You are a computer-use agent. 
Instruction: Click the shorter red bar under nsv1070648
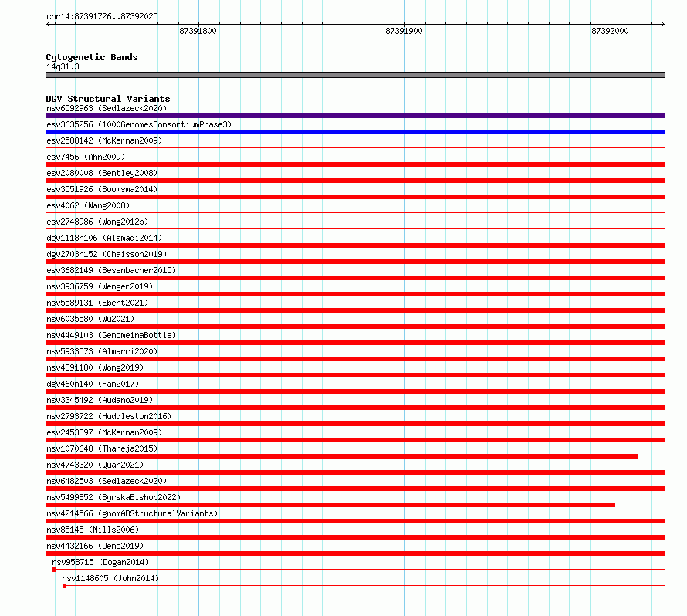(x=341, y=456)
